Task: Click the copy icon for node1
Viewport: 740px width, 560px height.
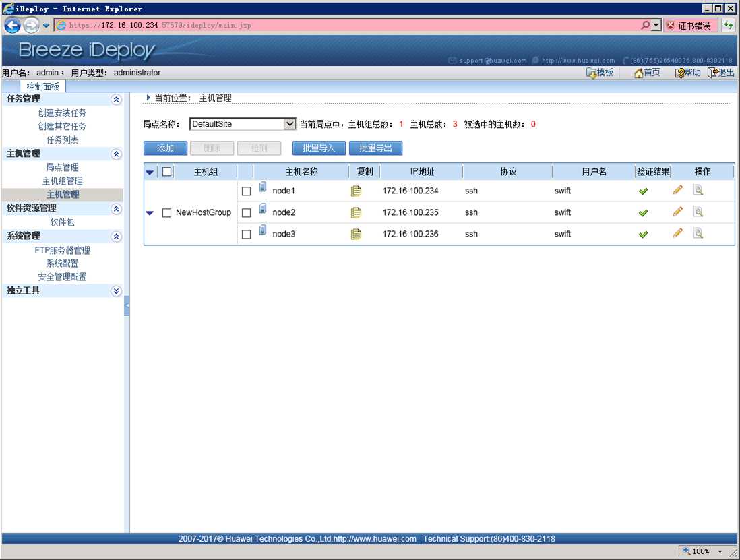Action: tap(357, 191)
